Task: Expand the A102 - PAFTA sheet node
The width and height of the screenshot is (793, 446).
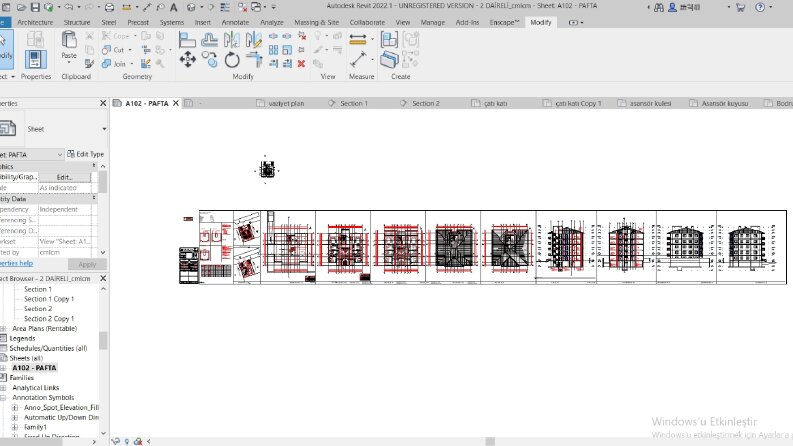Action: pos(4,368)
